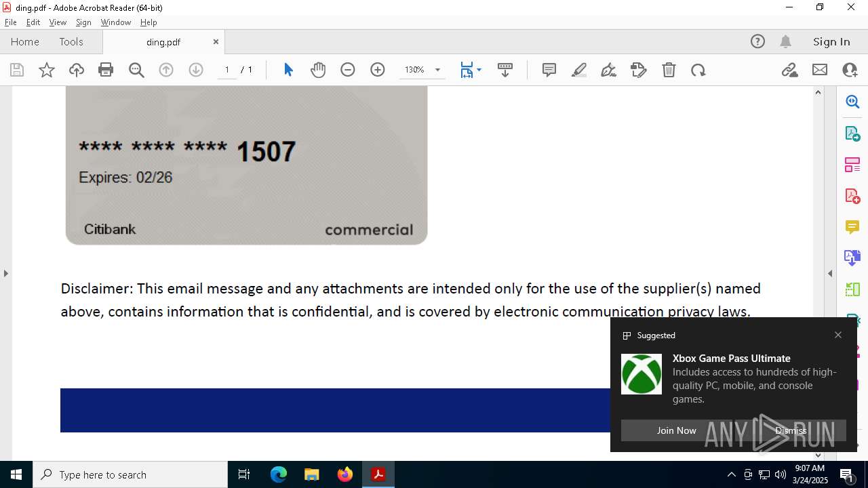Click the Rotate page icon
Viewport: 868px width, 488px height.
(x=698, y=70)
